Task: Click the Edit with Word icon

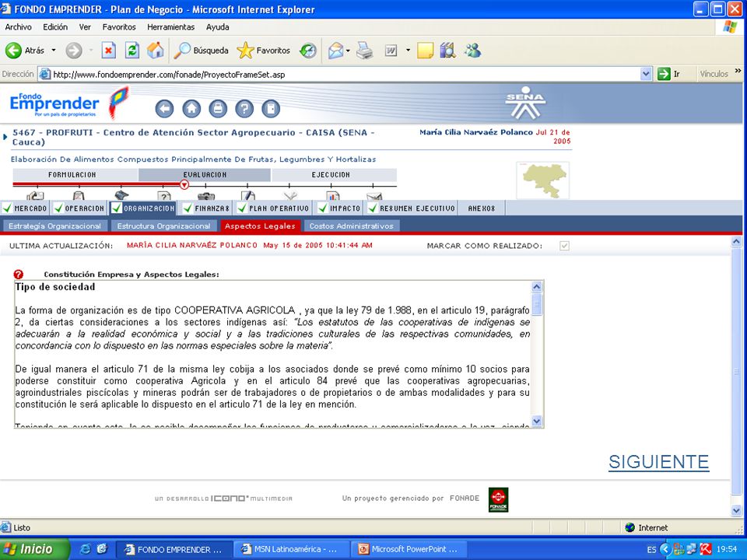Action: pos(391,50)
